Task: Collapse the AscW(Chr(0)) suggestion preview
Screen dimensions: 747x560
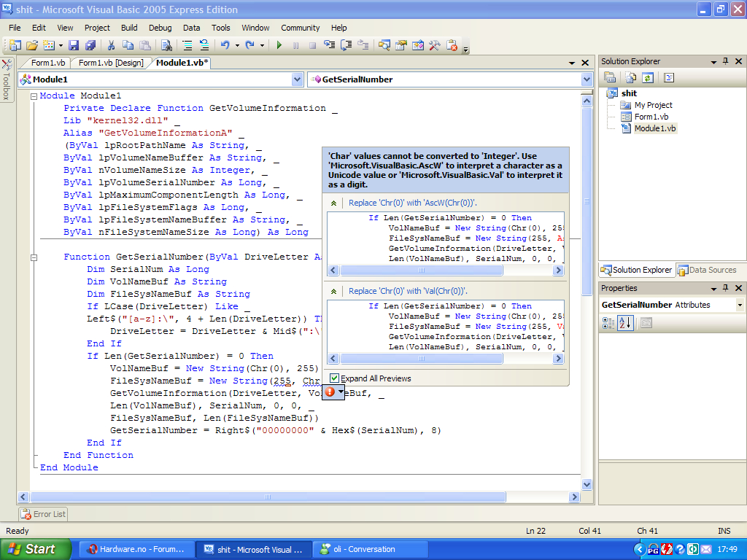Action: tap(333, 203)
